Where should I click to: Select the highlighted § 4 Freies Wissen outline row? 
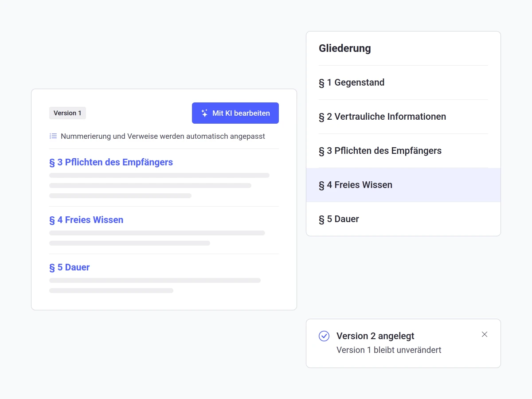click(403, 185)
